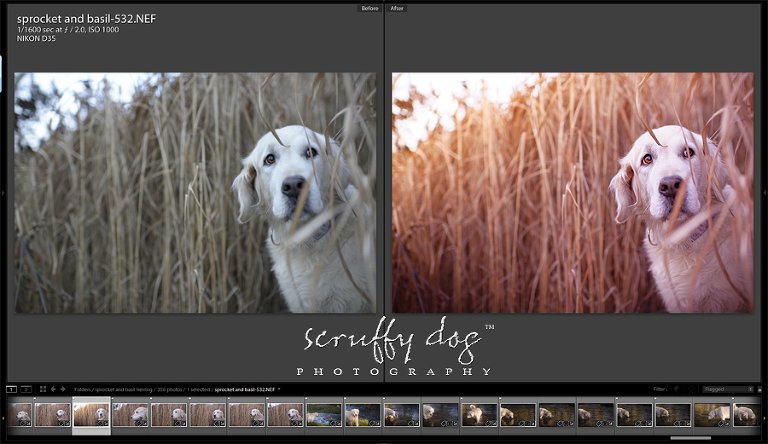Switch to main window display 1
Image resolution: width=768 pixels, height=444 pixels.
point(11,388)
